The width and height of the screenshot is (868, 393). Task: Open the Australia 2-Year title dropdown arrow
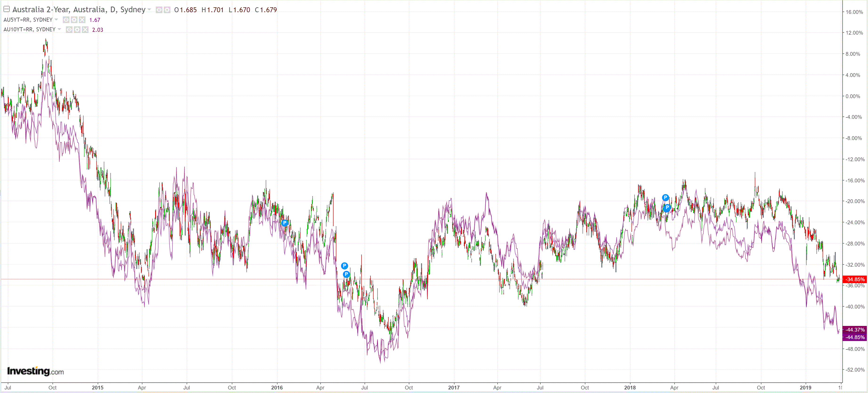point(149,9)
